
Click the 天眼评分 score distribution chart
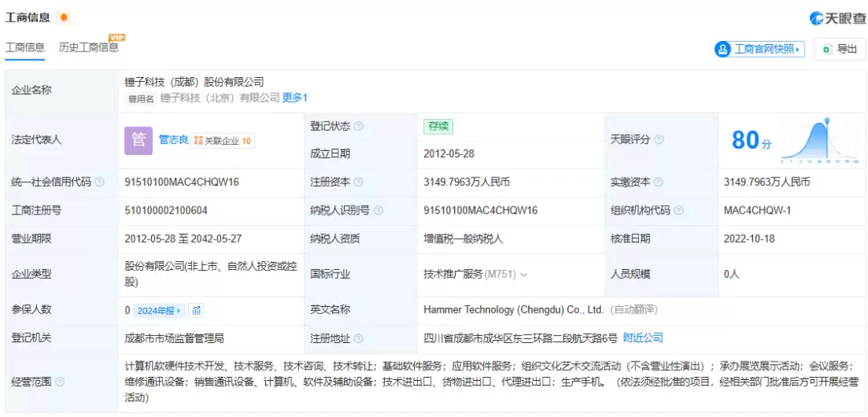(820, 141)
